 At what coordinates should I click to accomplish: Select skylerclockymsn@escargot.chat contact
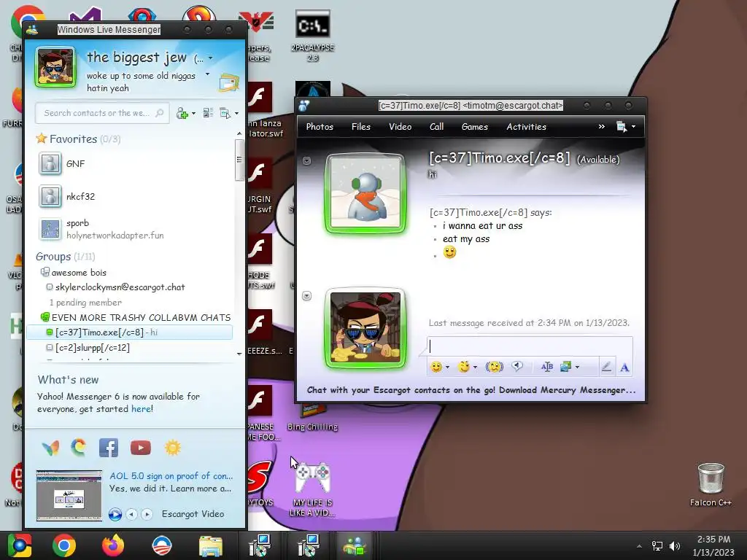coord(120,287)
